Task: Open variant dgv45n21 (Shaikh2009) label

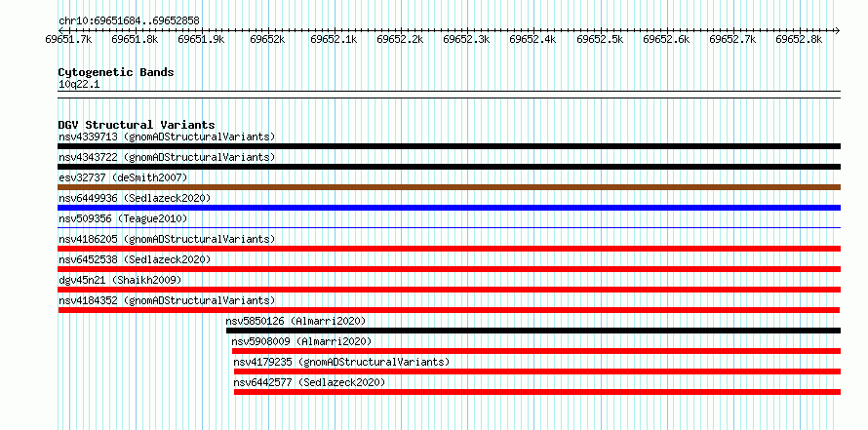Action: [120, 280]
